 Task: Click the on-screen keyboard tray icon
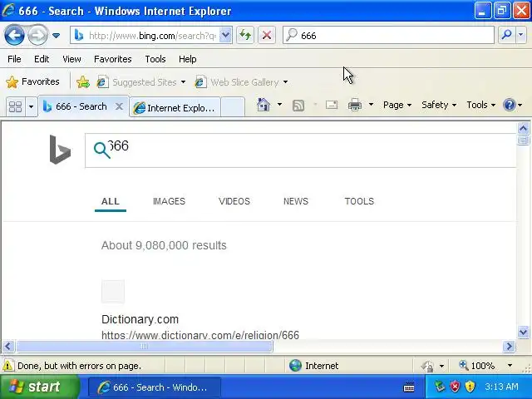[409, 387]
